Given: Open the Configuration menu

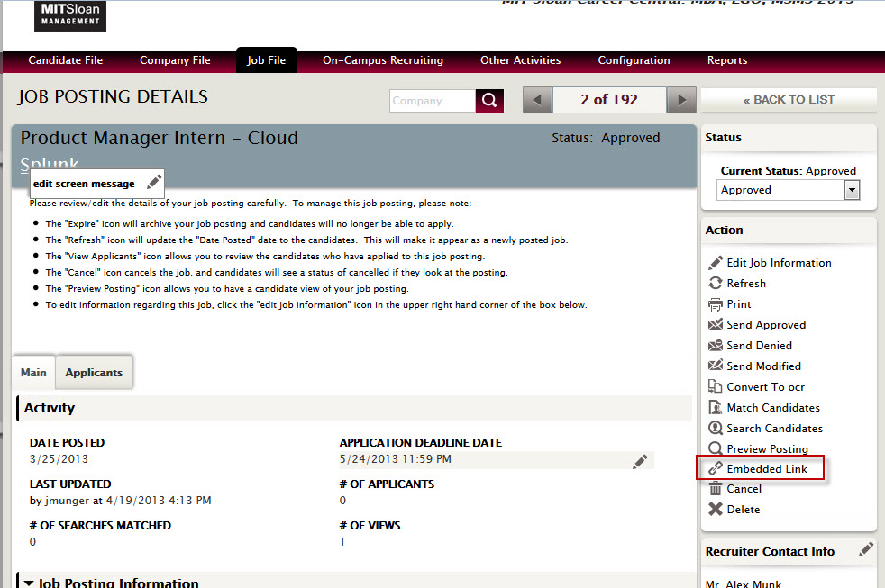Looking at the screenshot, I should pyautogui.click(x=634, y=60).
